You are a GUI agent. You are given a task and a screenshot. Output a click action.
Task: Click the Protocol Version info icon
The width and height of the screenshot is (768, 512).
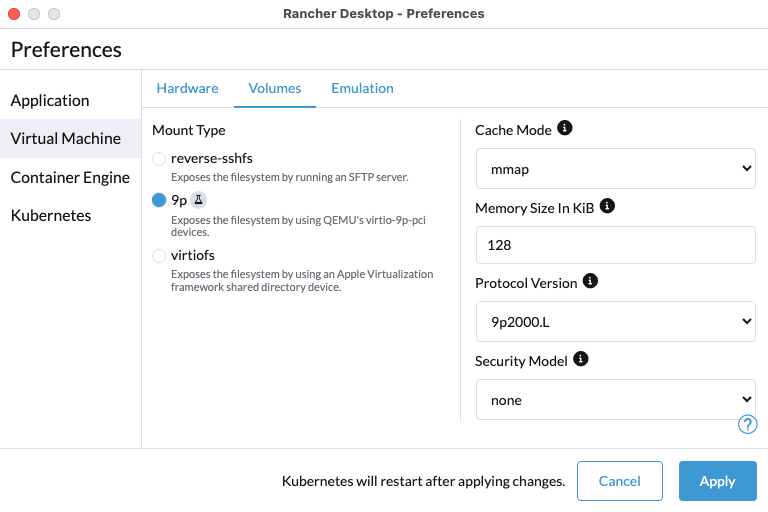[590, 282]
